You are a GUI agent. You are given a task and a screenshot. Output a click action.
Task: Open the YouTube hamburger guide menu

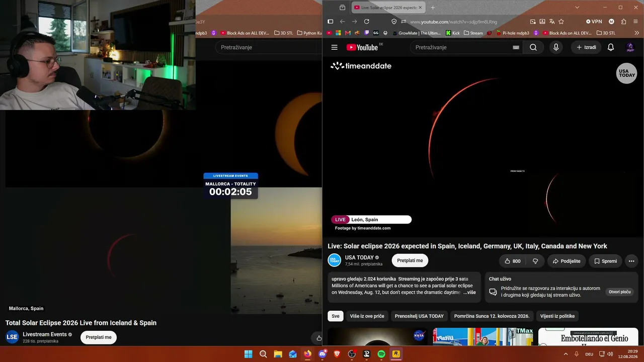click(x=335, y=47)
